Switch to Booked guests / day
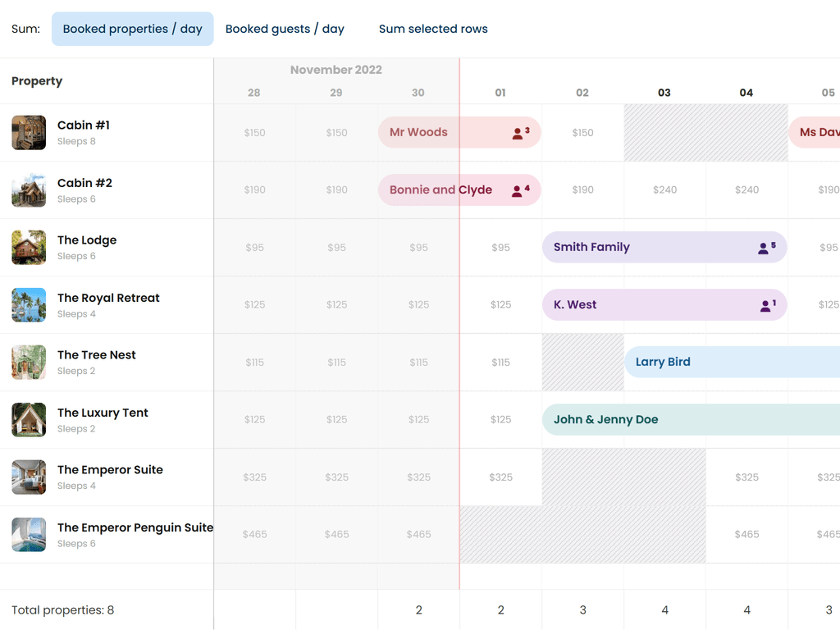This screenshot has width=840, height=630. pyautogui.click(x=285, y=29)
